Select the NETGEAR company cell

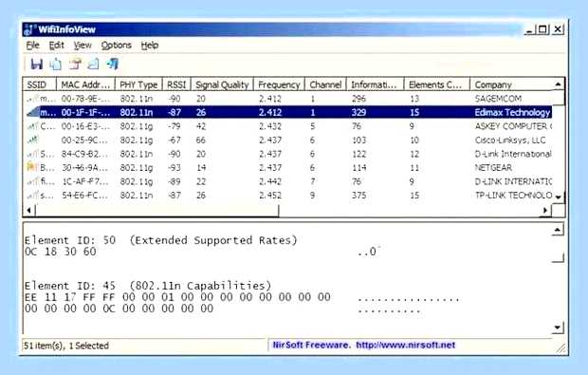point(493,167)
